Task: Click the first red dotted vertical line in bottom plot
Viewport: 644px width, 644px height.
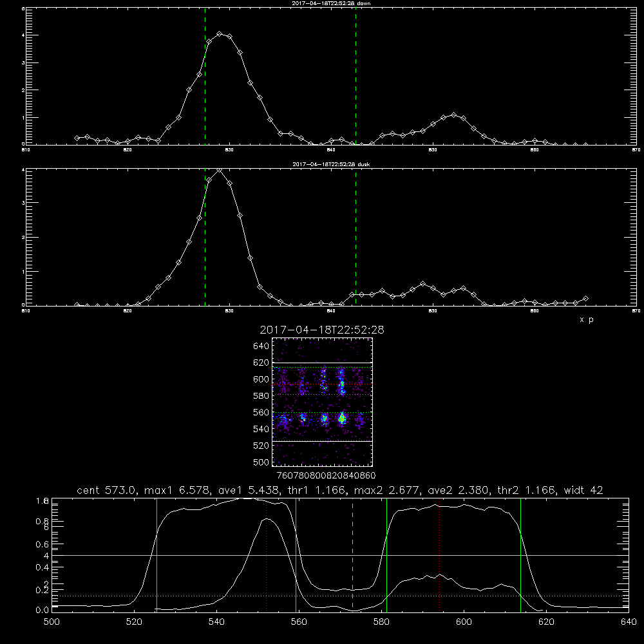Action: click(267, 554)
